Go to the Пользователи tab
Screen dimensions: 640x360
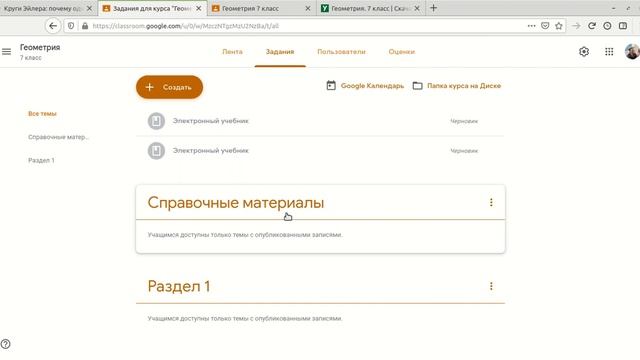[341, 52]
